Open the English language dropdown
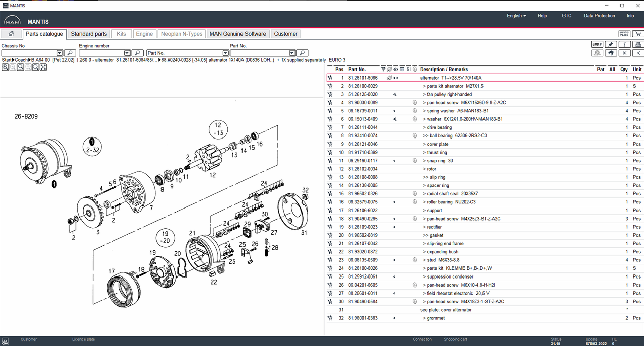The image size is (644, 346). (516, 16)
